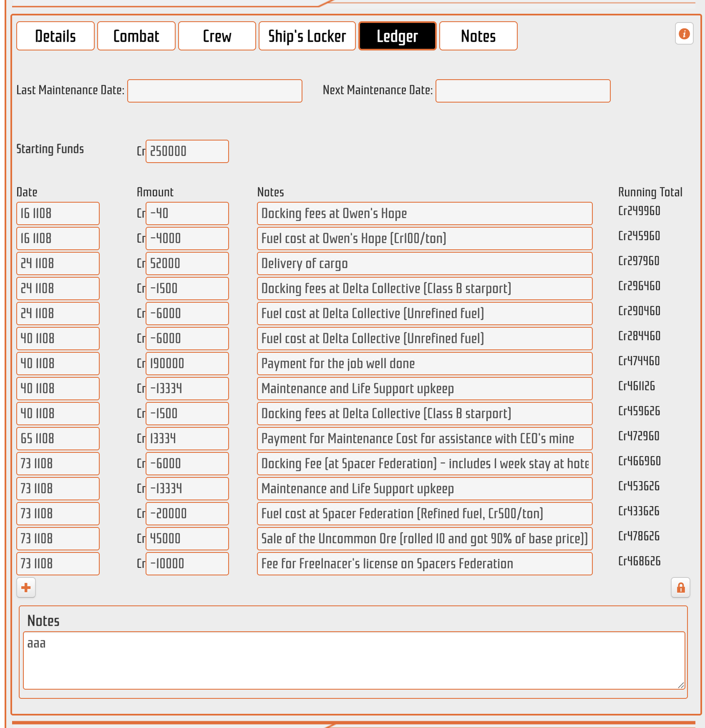
Task: Select the Crew tab
Action: (x=217, y=36)
